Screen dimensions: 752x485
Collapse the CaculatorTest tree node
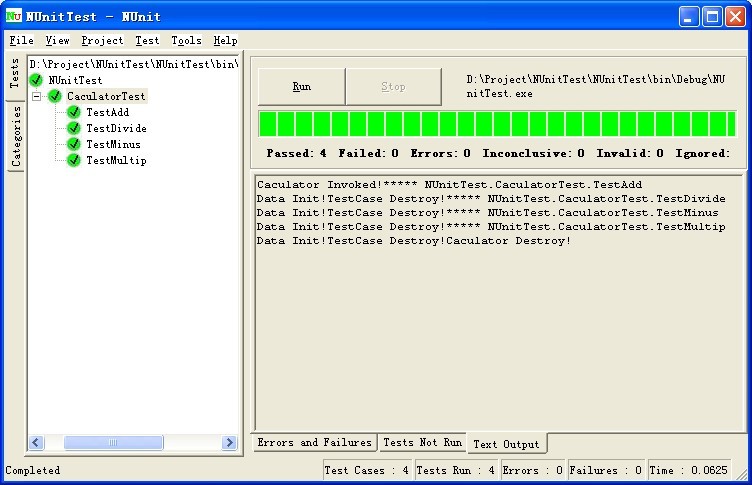coord(37,97)
